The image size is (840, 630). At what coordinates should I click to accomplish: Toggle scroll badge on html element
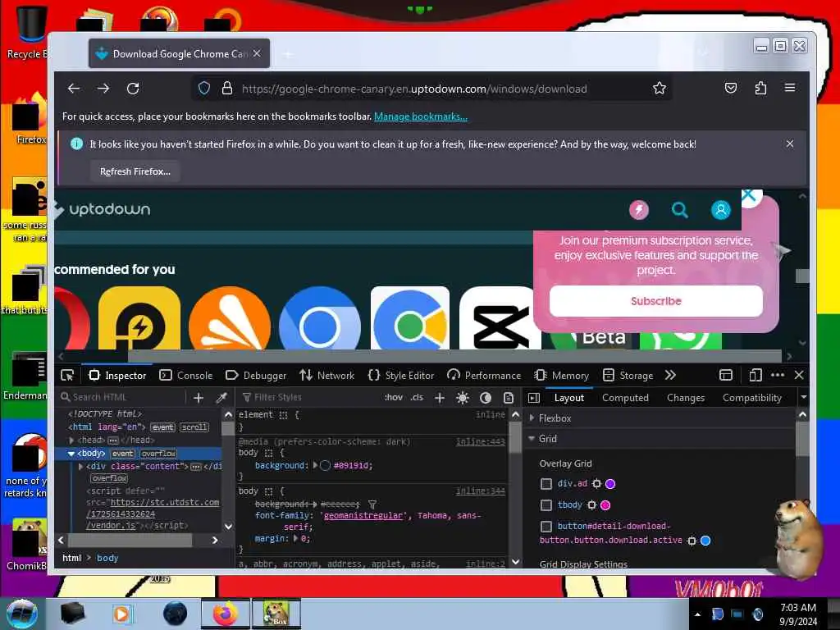click(194, 427)
